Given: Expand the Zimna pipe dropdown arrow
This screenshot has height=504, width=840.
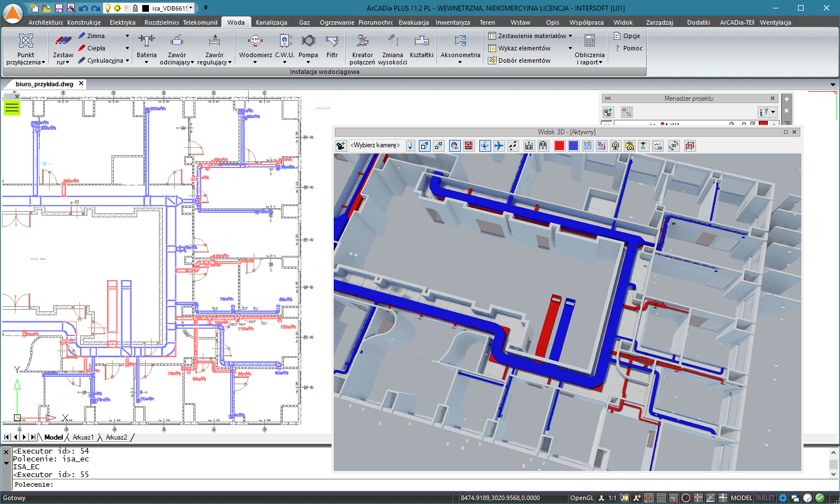Looking at the screenshot, I should (x=127, y=36).
